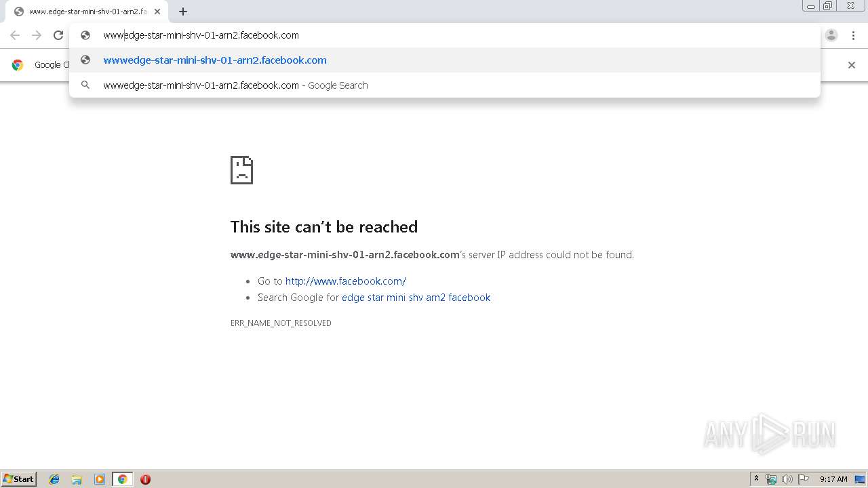Search Google for edge star mini shv link
Screen dimensions: 868x488
416,297
